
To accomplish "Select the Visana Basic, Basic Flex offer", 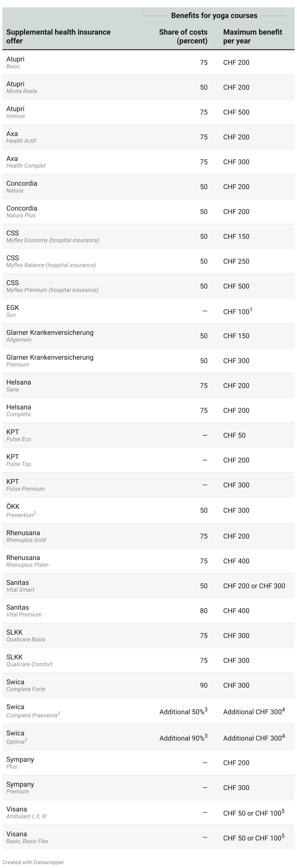I will point(27,838).
